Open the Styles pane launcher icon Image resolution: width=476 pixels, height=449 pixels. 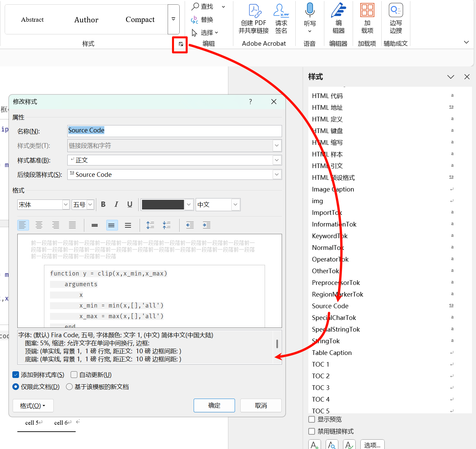[x=181, y=44]
